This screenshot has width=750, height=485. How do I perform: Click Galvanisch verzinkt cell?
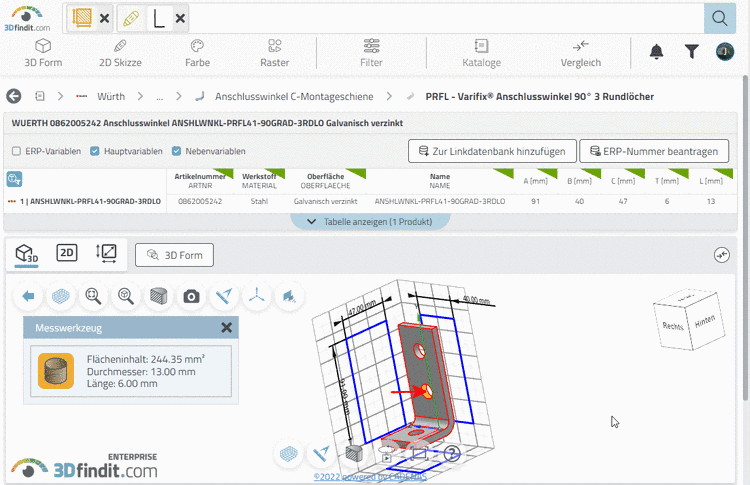pos(325,201)
